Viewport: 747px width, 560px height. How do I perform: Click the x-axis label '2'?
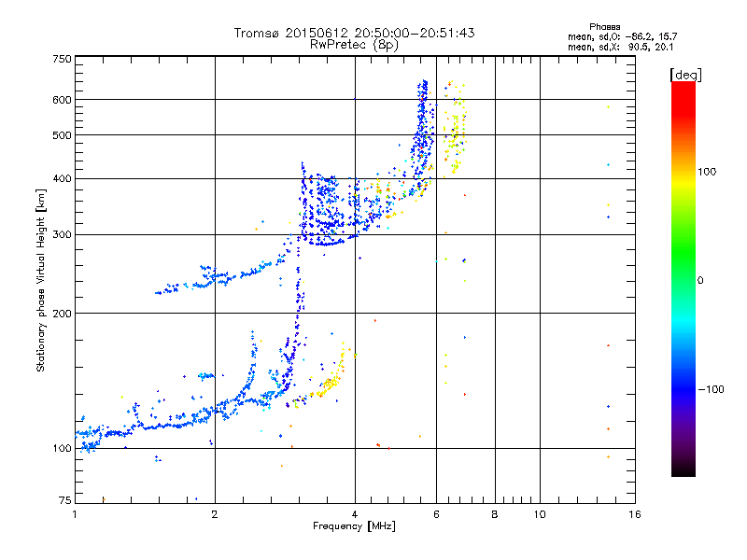(x=215, y=514)
